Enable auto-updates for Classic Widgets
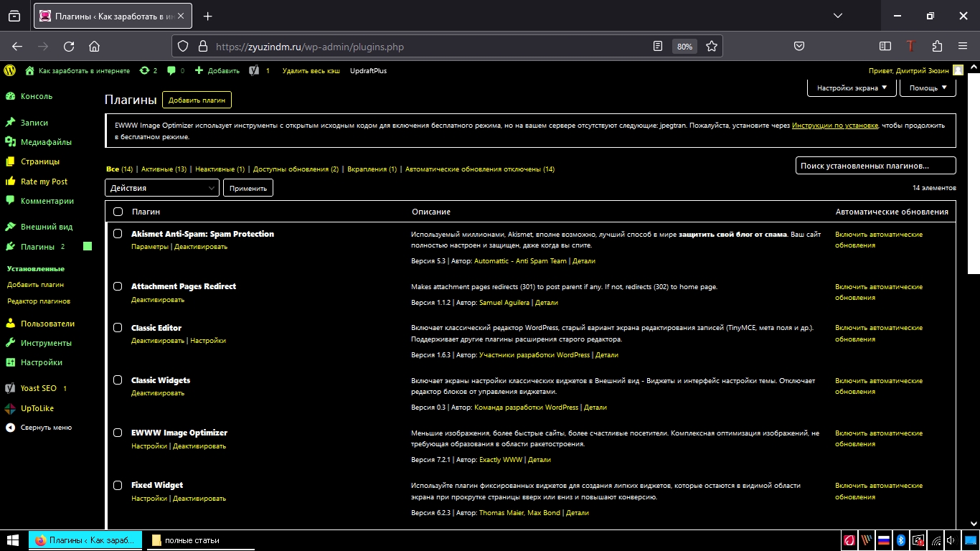This screenshot has height=551, width=980. [x=879, y=386]
